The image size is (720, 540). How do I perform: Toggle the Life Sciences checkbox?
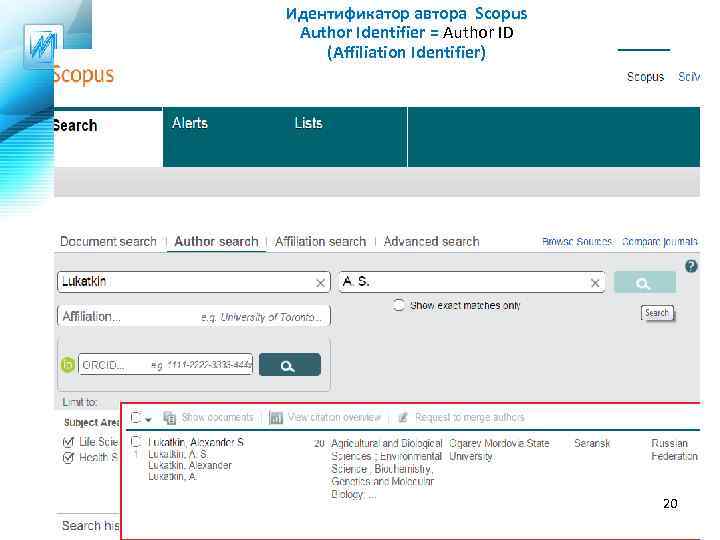(68, 442)
